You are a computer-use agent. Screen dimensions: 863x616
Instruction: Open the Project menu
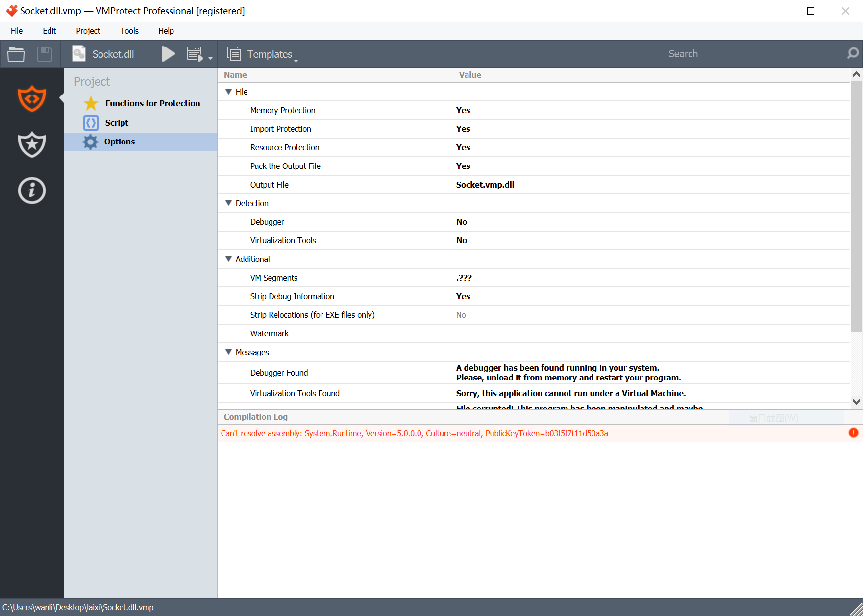pos(88,31)
